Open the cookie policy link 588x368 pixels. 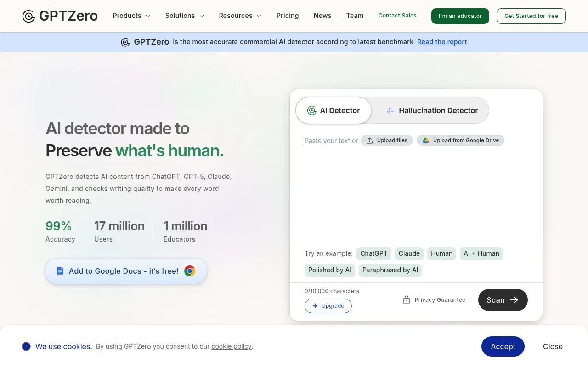[232, 346]
